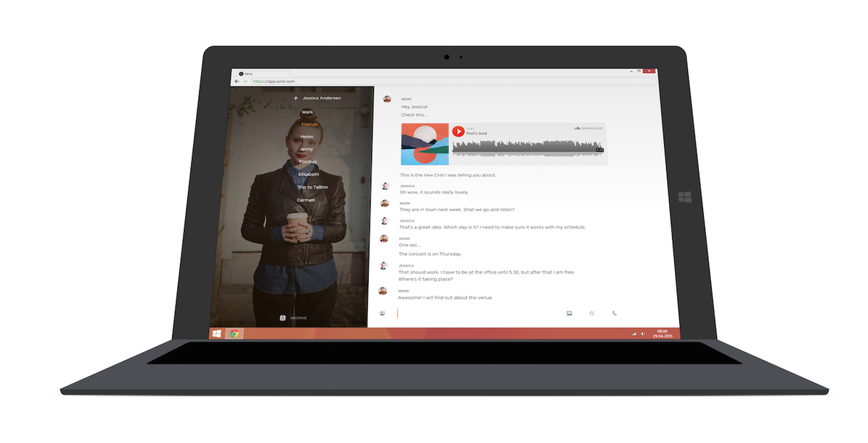868x443 pixels.
Task: Click Jessica's avatar beside 'Oh wow' message
Action: [386, 186]
